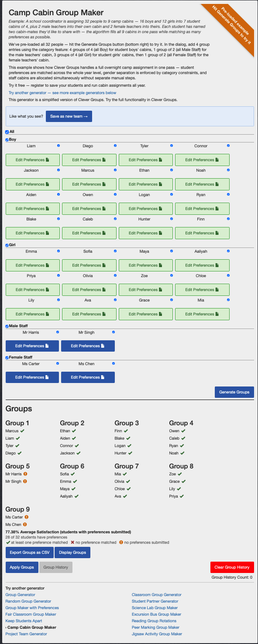Screen dimensions: 258x644
Task: Uncheck the checkbox beside Finn
Action: click(x=228, y=219)
